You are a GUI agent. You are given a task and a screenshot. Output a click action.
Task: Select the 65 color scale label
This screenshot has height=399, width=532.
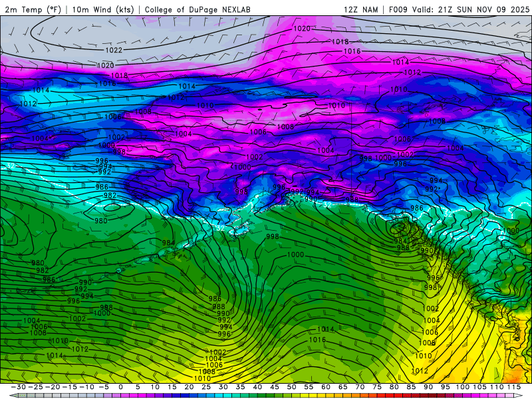342,387
